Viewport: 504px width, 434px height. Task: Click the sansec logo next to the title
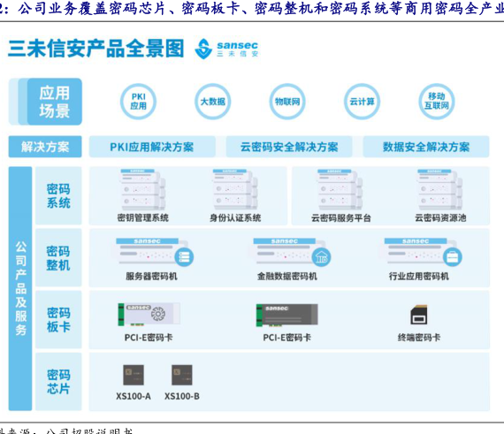(x=226, y=49)
